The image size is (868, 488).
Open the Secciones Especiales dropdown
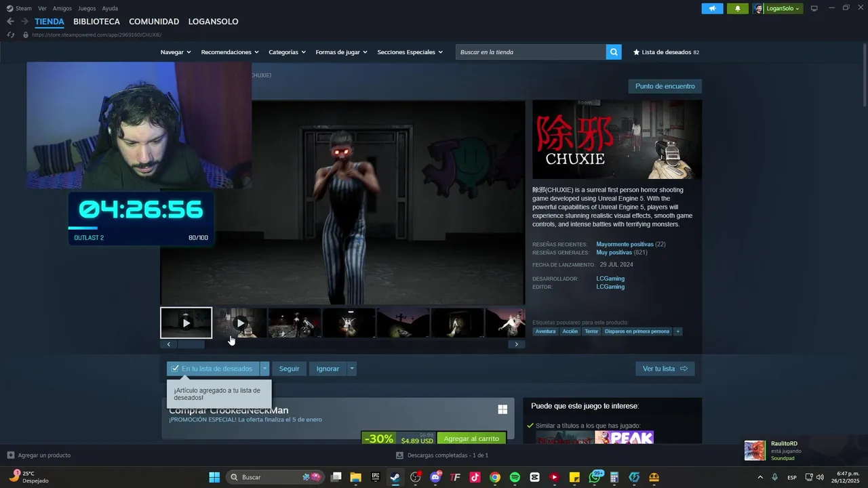(410, 52)
